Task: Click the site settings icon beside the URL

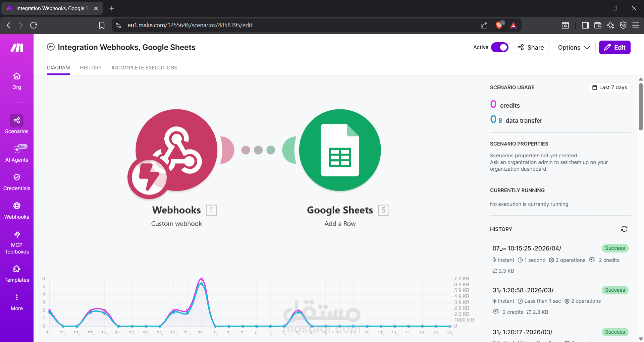Action: tap(118, 25)
